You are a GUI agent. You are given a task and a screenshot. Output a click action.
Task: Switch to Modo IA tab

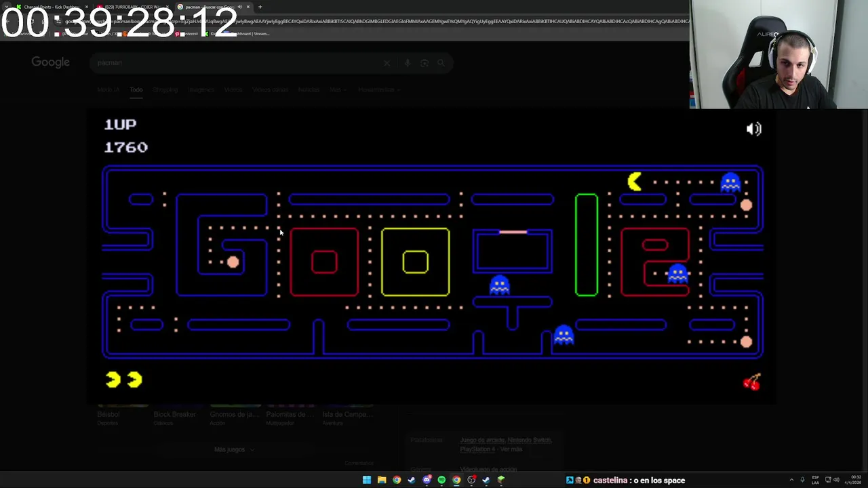108,89
